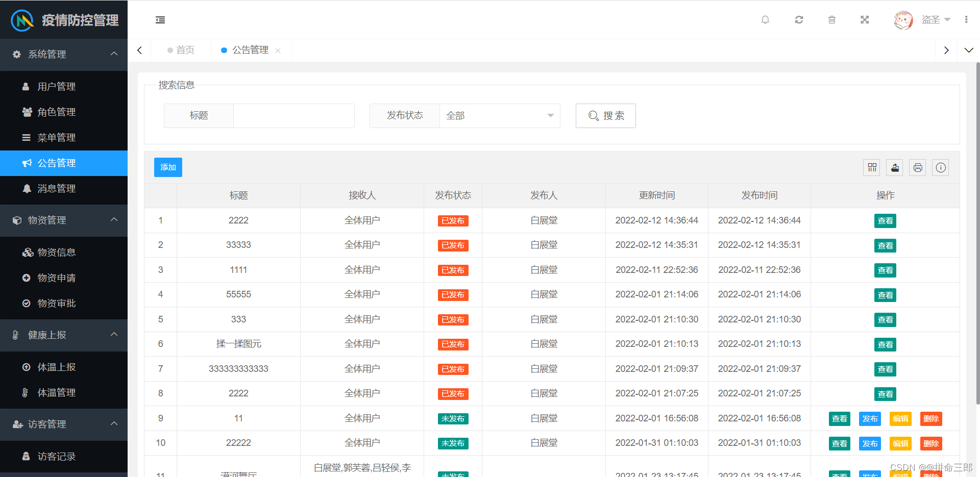Click the 发布时间 column header
The height and width of the screenshot is (477, 980).
click(759, 195)
